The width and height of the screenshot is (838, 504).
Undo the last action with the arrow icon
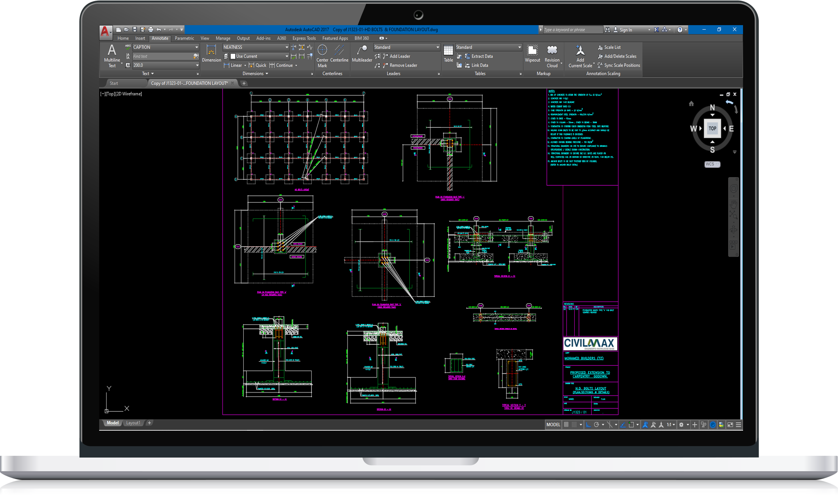(159, 30)
